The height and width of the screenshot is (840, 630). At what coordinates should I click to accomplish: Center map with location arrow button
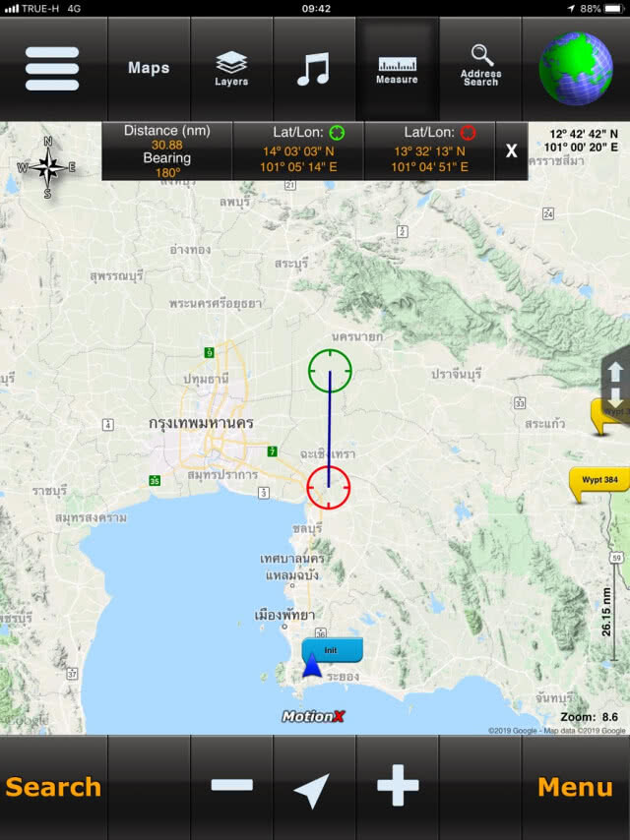click(313, 790)
